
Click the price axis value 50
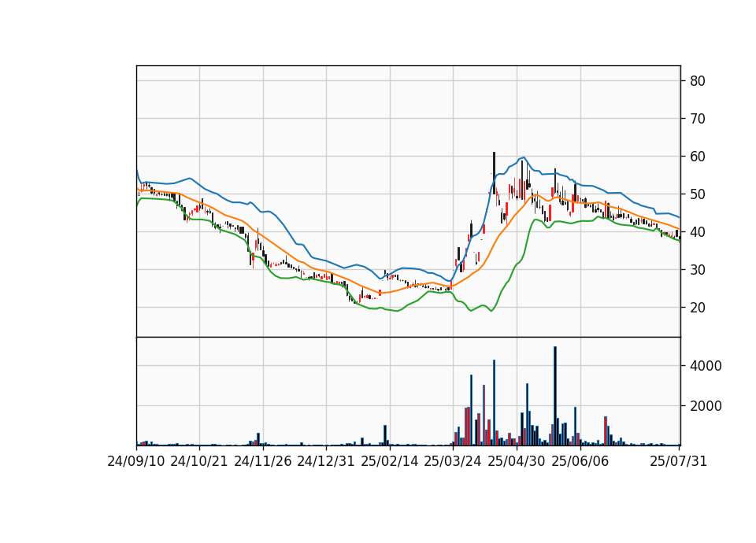point(698,194)
